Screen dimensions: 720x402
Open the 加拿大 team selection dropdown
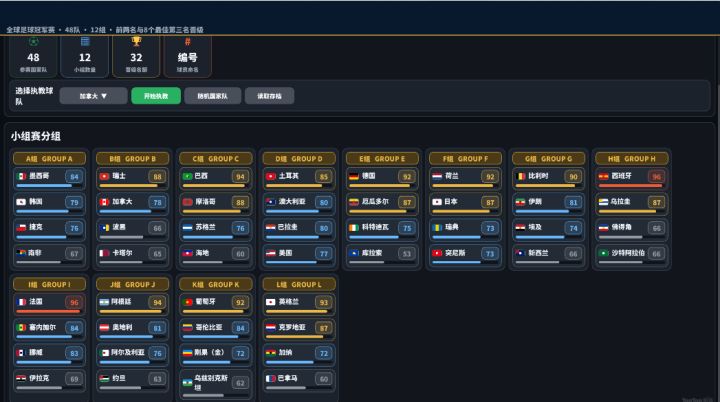[x=94, y=96]
